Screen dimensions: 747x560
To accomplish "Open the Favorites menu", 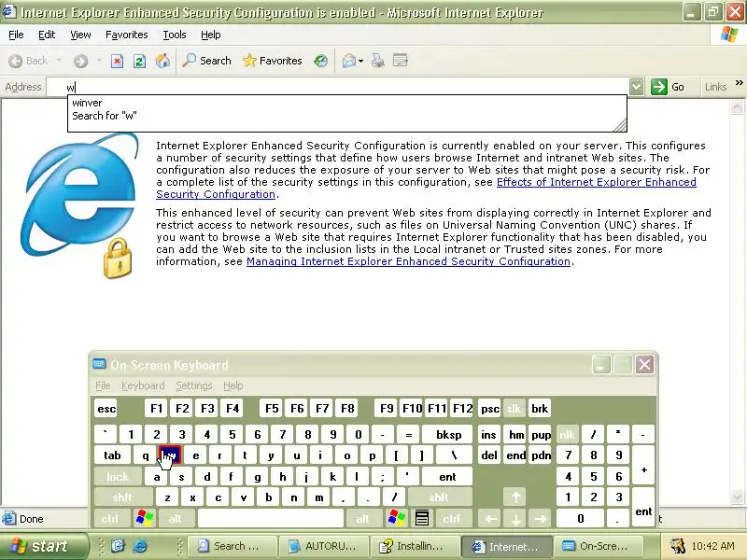I will tap(127, 35).
